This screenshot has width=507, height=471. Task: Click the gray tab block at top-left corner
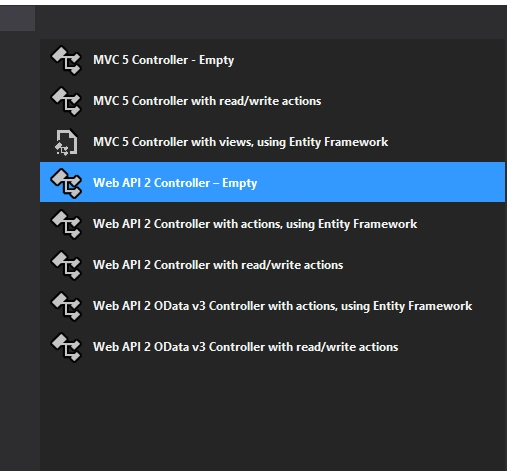(x=17, y=18)
